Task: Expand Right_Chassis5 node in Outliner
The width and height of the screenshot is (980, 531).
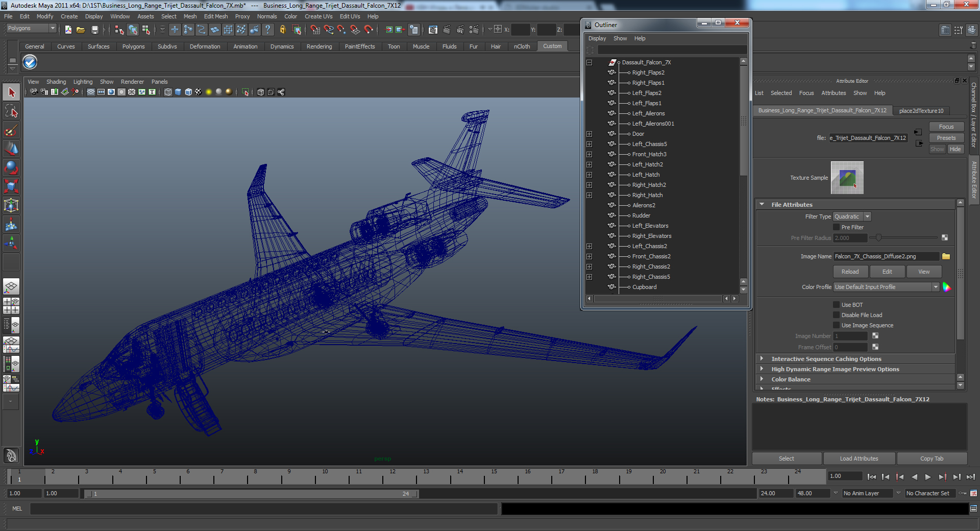Action: point(589,277)
